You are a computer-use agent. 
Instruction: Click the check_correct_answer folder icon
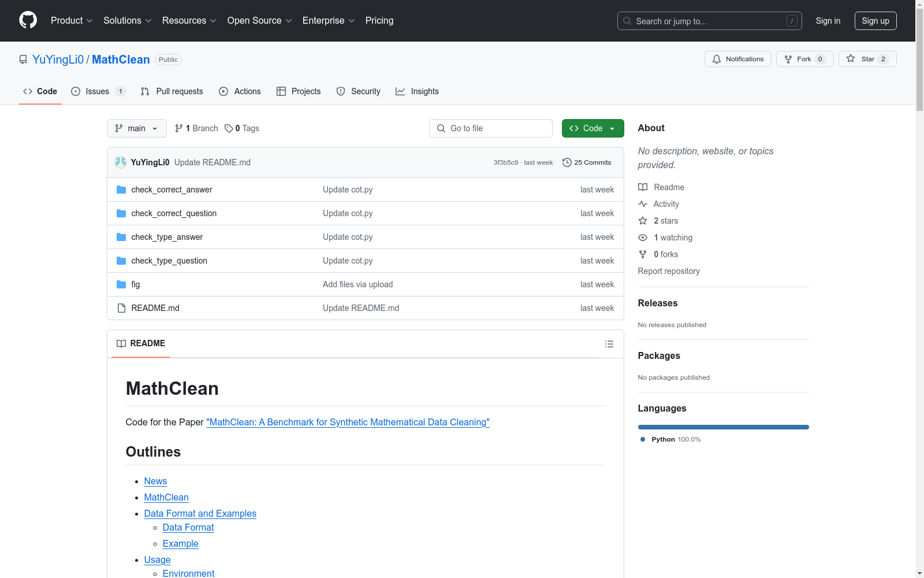click(121, 190)
